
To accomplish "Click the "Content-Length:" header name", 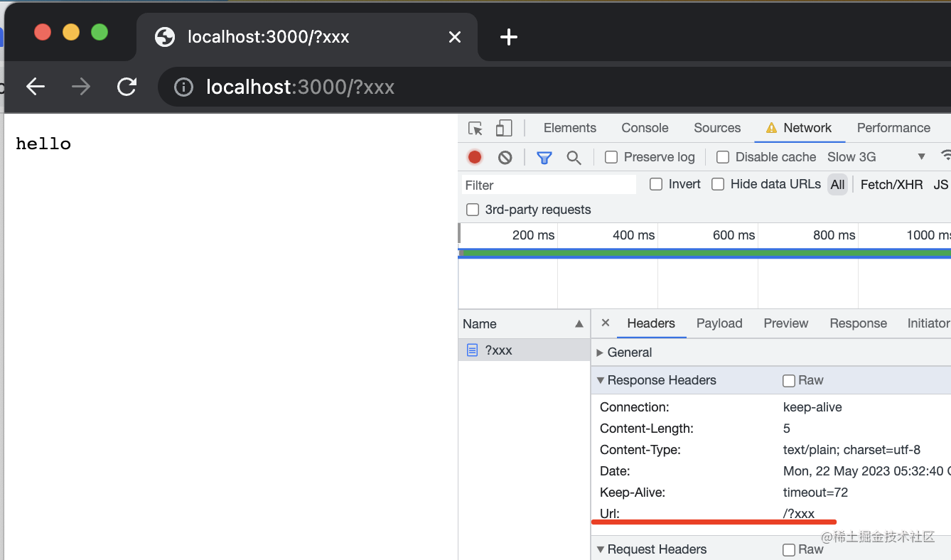I will point(647,429).
